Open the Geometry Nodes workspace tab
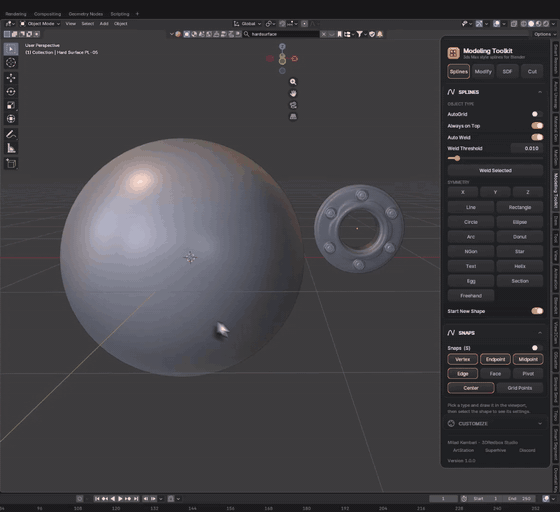The width and height of the screenshot is (560, 512). click(x=86, y=14)
